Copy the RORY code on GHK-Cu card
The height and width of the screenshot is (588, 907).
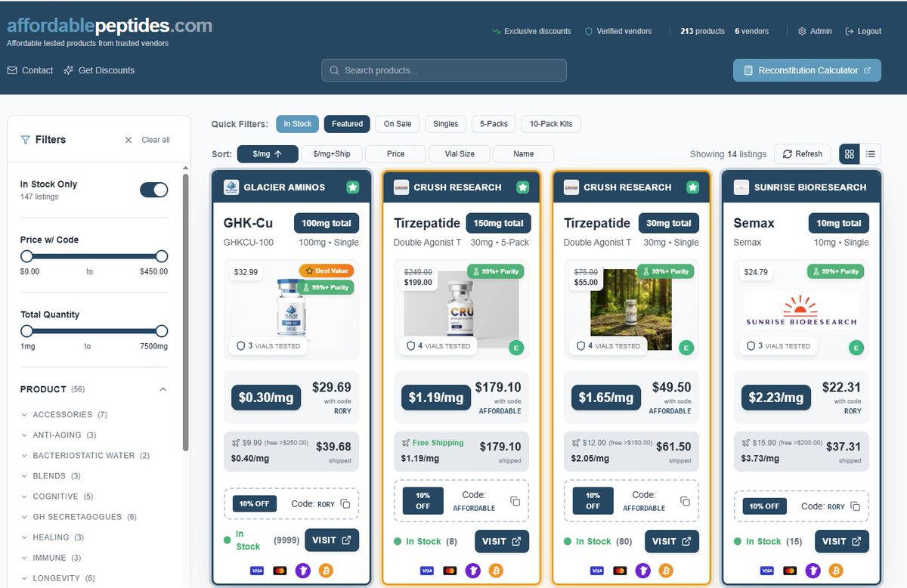point(345,504)
